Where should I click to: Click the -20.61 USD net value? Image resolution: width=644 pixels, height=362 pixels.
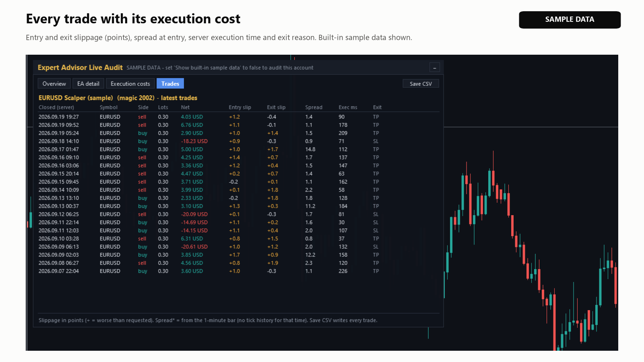(194, 247)
